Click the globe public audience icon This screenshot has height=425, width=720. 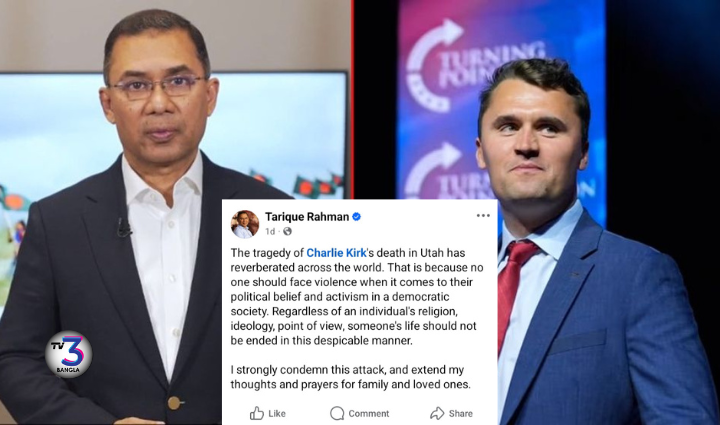tap(287, 231)
